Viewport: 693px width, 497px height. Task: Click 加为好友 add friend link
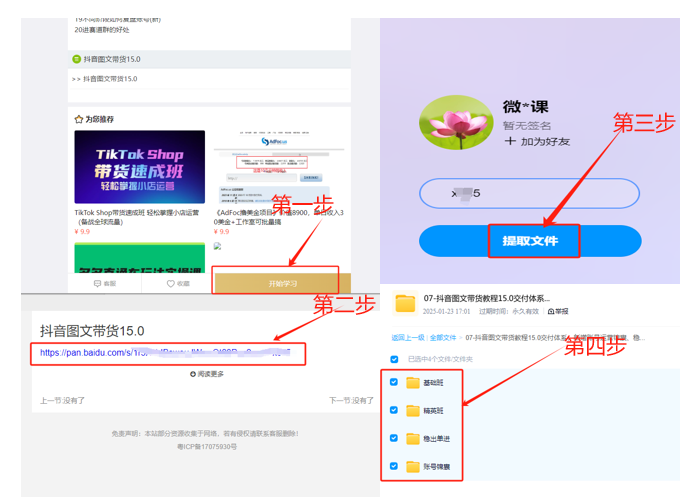coord(537,141)
